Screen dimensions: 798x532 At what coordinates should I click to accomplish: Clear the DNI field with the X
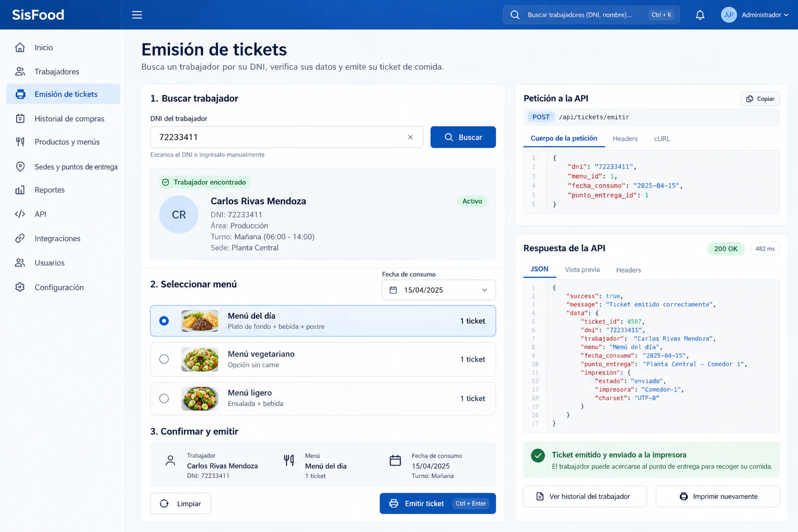point(410,137)
